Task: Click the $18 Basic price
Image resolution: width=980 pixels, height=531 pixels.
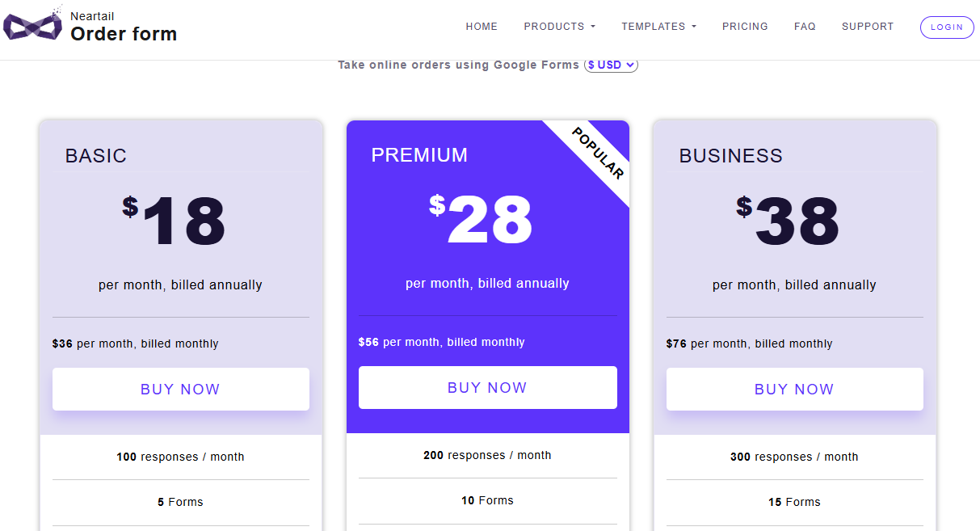Action: coord(175,221)
